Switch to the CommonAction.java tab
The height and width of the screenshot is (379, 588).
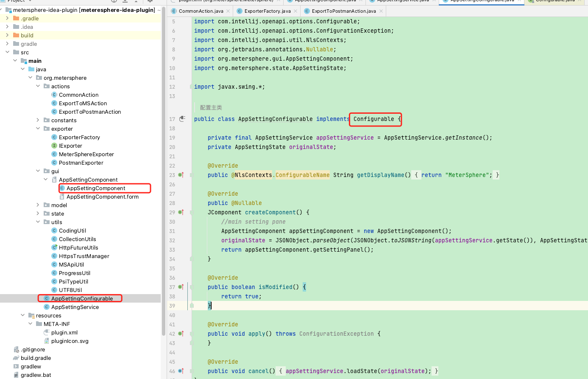tap(201, 11)
